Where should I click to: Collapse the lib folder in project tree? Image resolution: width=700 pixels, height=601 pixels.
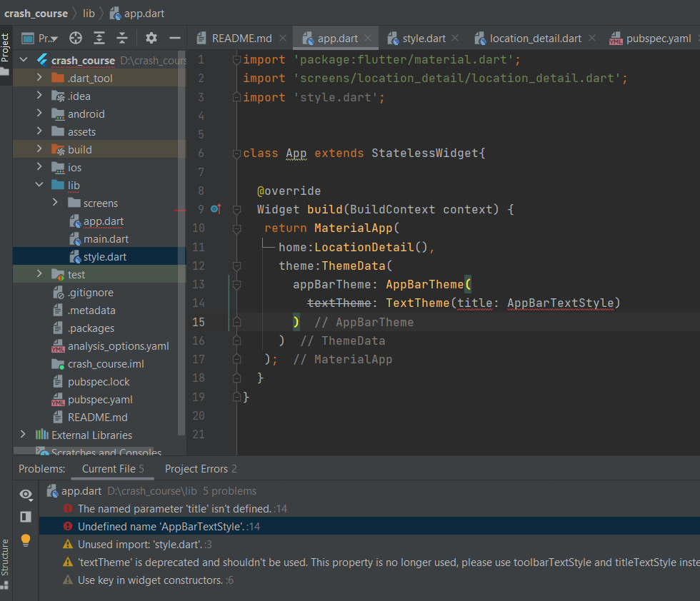point(39,186)
